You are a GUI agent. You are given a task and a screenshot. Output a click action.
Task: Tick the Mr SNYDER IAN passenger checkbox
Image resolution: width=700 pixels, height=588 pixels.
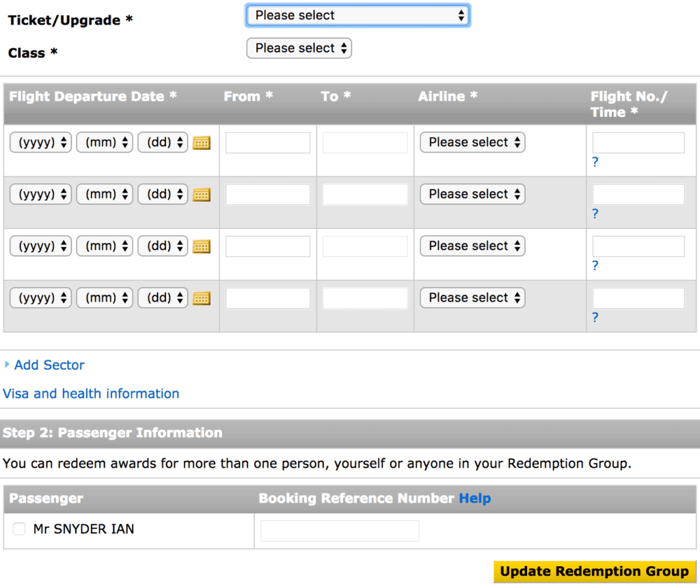tap(19, 529)
